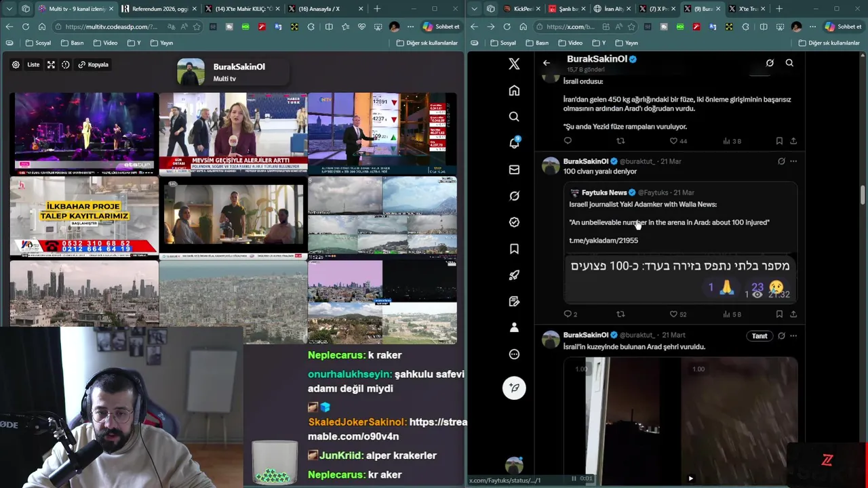Open streamable link in chat
The width and height of the screenshot is (868, 488).
click(387, 429)
